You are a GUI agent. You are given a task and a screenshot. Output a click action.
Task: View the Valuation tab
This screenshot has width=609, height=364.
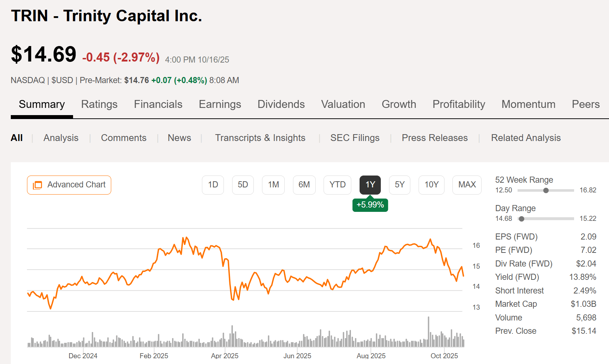pos(343,105)
